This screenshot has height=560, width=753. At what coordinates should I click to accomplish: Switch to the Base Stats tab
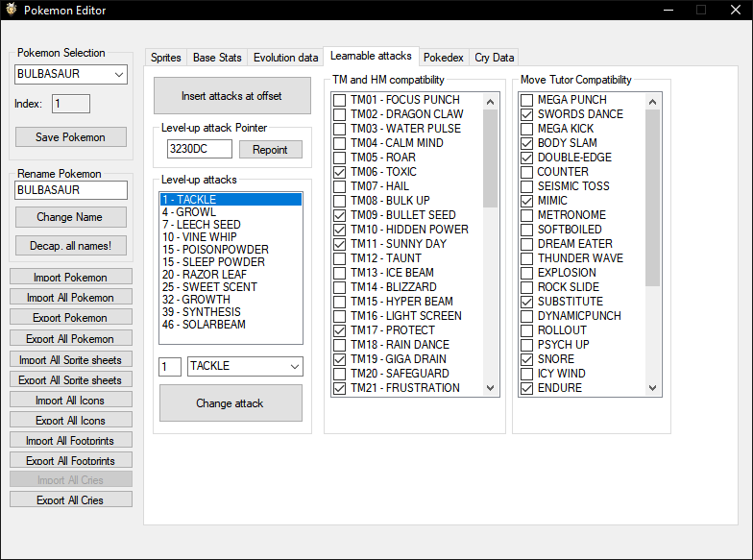tap(217, 58)
